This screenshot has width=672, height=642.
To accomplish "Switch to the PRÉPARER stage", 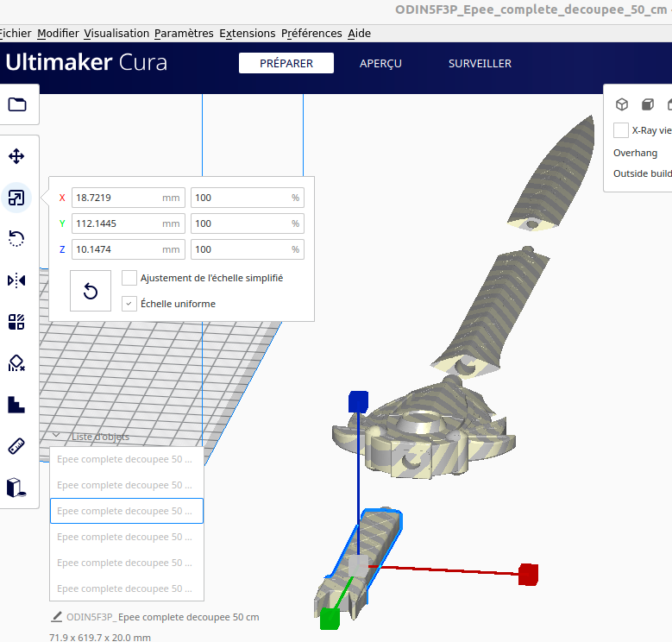I will coord(286,63).
